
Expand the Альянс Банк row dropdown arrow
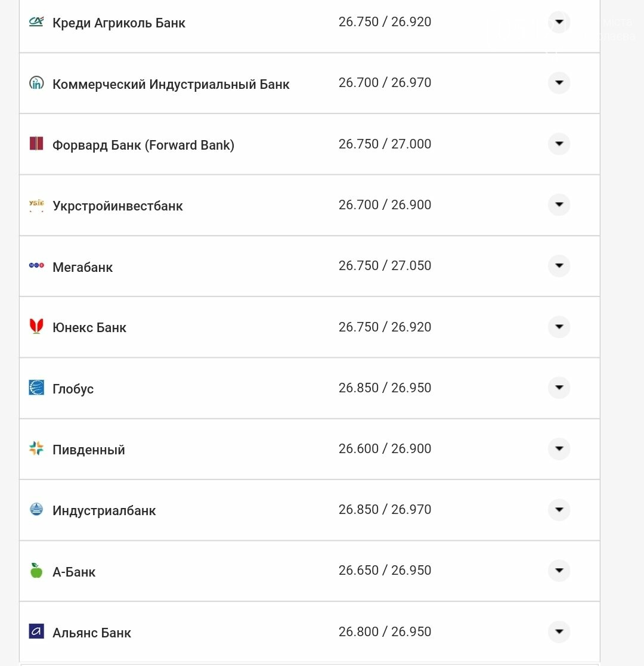click(559, 631)
